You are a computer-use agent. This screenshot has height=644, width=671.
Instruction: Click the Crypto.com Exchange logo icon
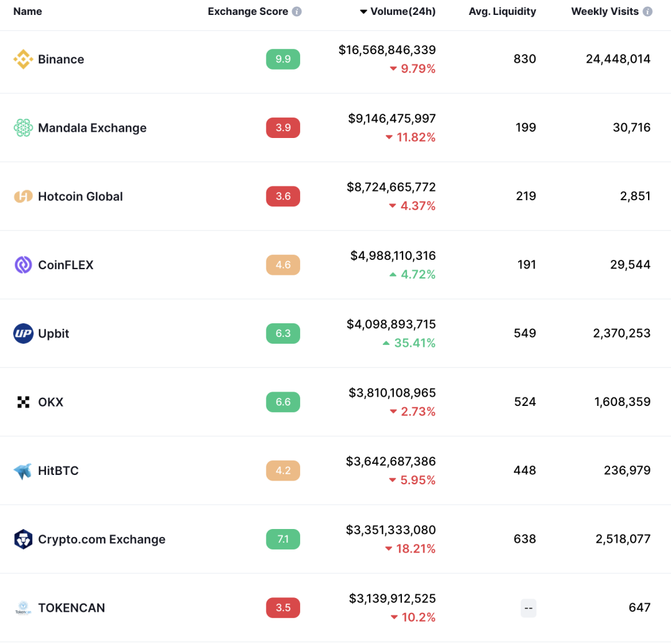23,539
